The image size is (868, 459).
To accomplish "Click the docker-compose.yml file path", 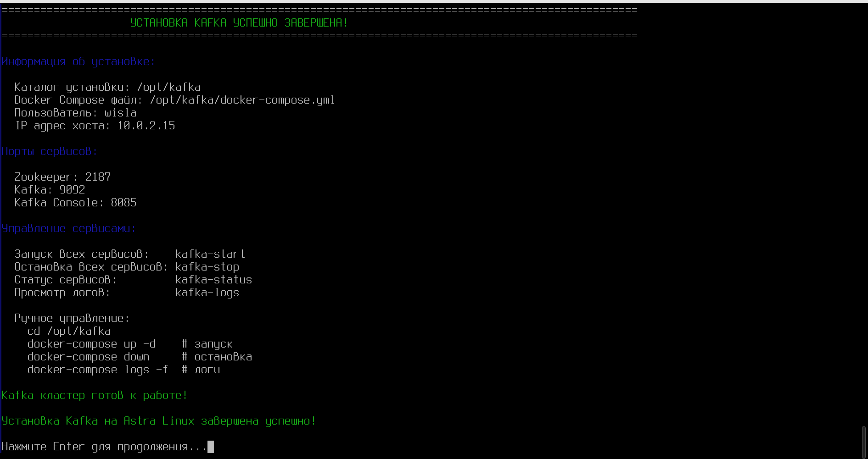I will tap(242, 100).
